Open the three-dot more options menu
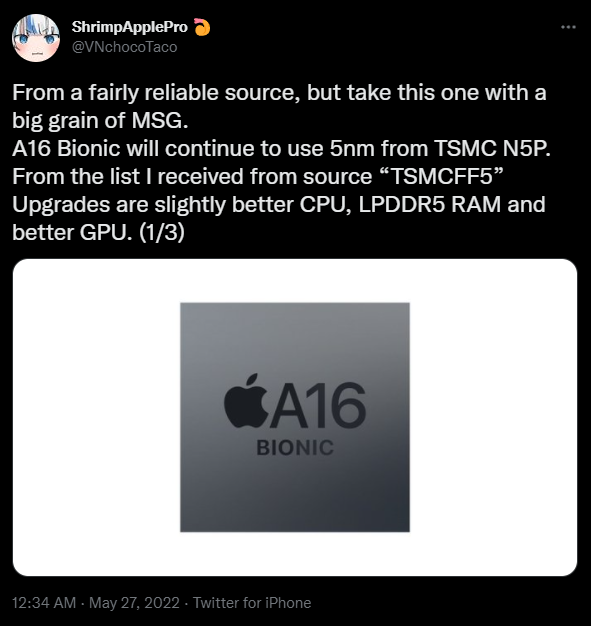The image size is (591, 626). 568,27
